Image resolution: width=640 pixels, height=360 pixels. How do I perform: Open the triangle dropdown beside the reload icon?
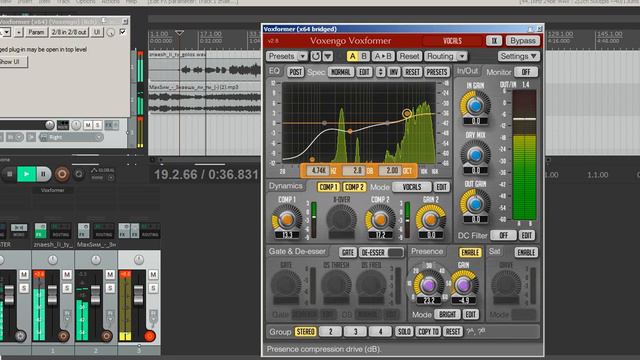pyautogui.click(x=328, y=56)
